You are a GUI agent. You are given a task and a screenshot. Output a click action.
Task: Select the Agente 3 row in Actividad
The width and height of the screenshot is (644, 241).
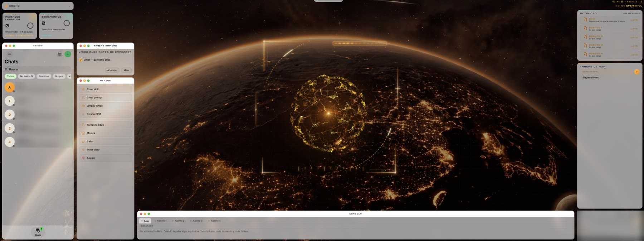(x=610, y=46)
